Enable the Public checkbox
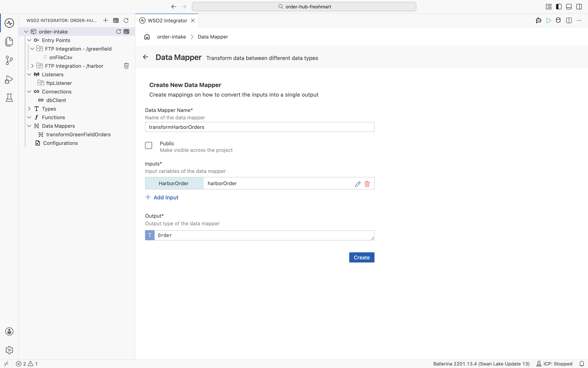588x368 pixels. 148,146
